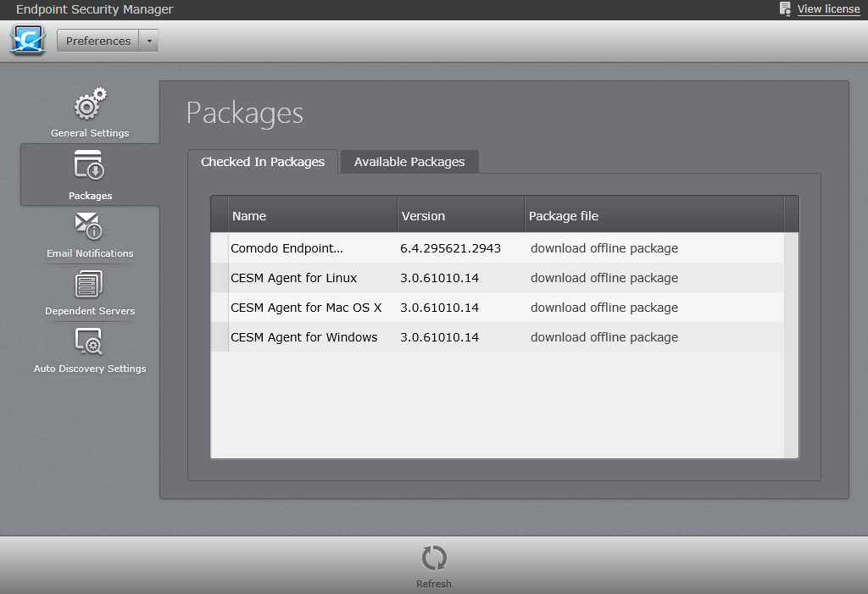
Task: Switch to Available Packages tab
Action: point(409,162)
